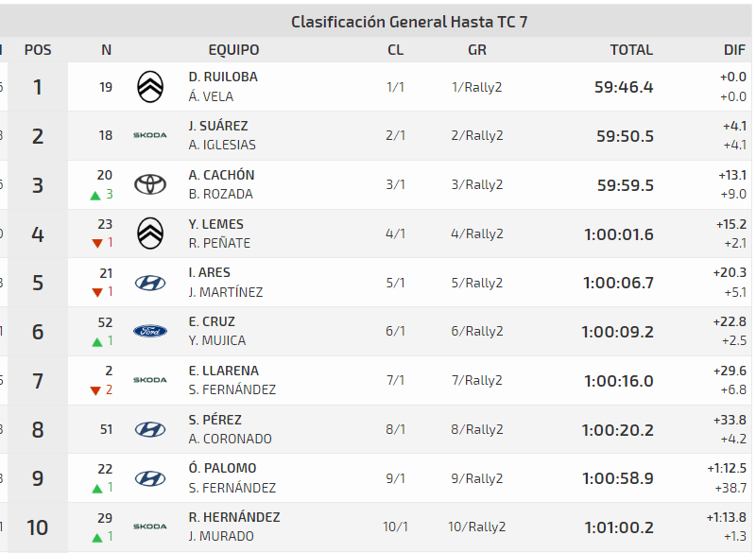
Task: Open driver D. RUILOBA entry
Action: [x=223, y=77]
